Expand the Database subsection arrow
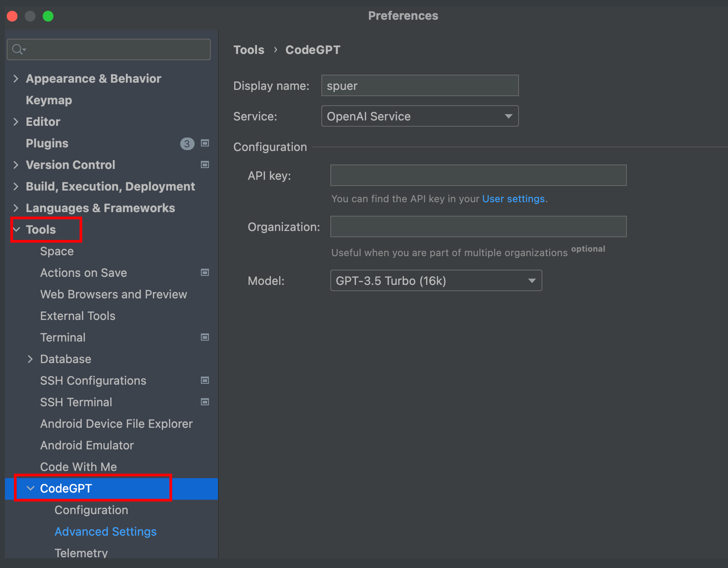 coord(30,359)
